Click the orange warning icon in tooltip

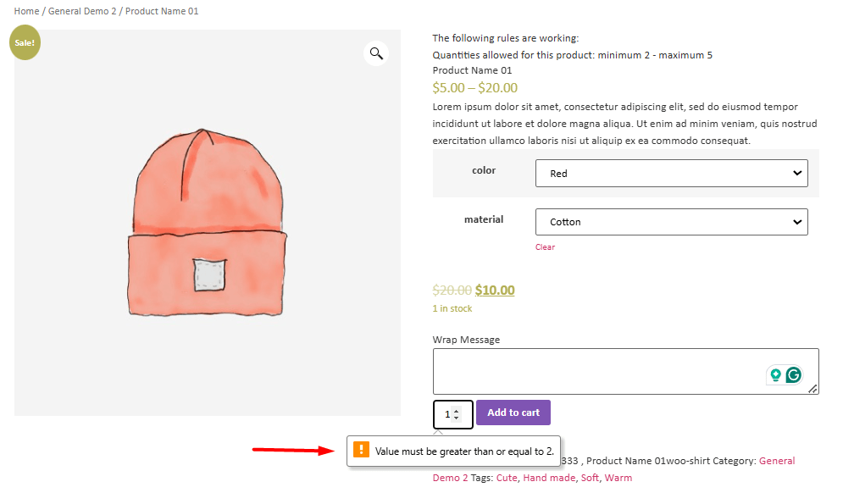361,449
